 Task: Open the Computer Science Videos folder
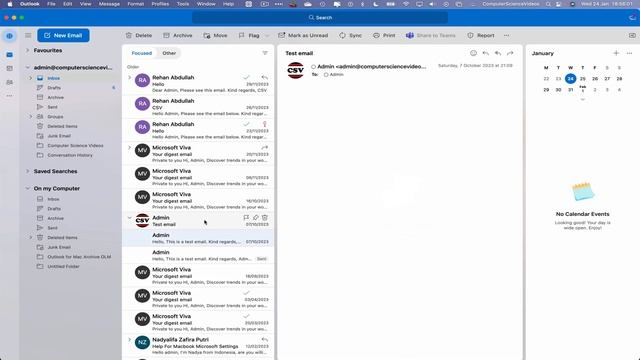(75, 146)
